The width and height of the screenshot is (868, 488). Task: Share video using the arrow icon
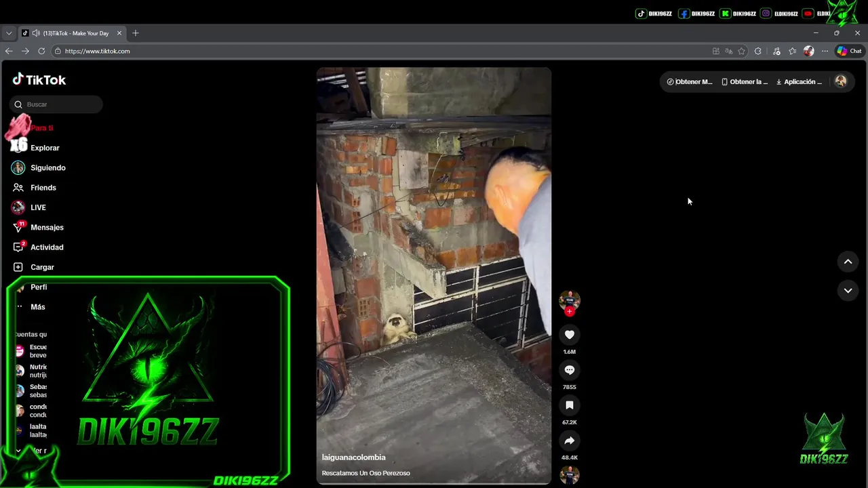pyautogui.click(x=570, y=441)
